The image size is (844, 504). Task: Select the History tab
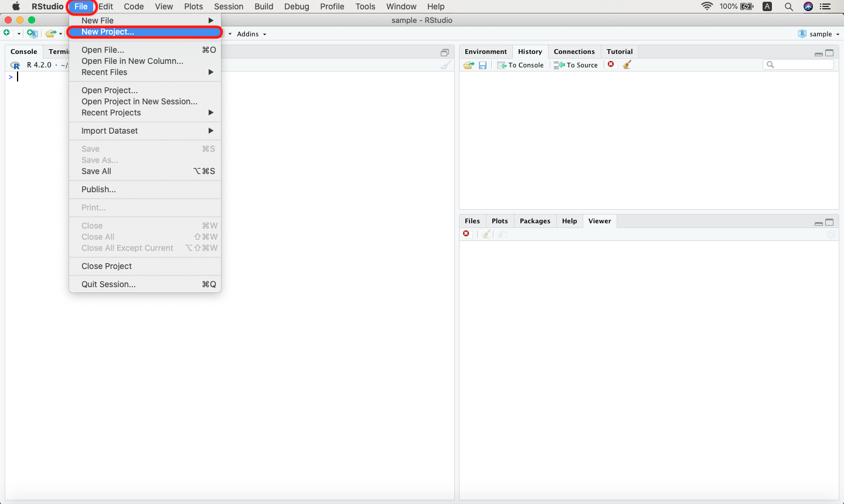530,52
